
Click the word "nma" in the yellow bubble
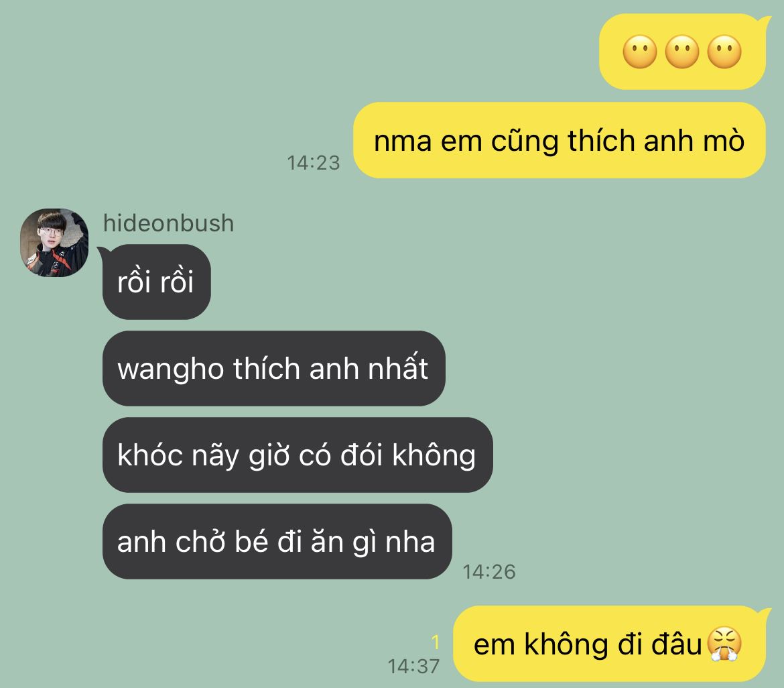(x=403, y=141)
